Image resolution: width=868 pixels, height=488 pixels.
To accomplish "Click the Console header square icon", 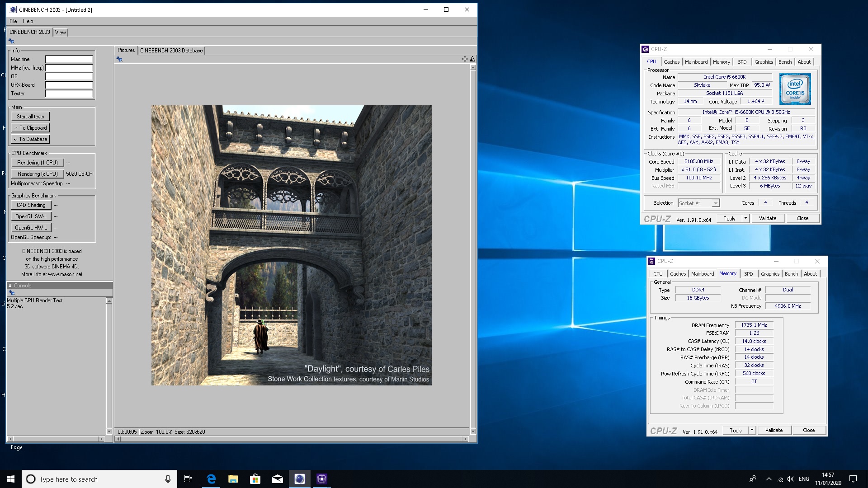I will pyautogui.click(x=10, y=286).
